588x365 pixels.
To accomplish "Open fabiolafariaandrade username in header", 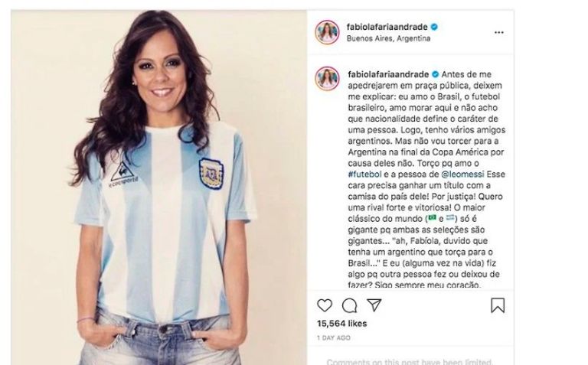I will [387, 27].
